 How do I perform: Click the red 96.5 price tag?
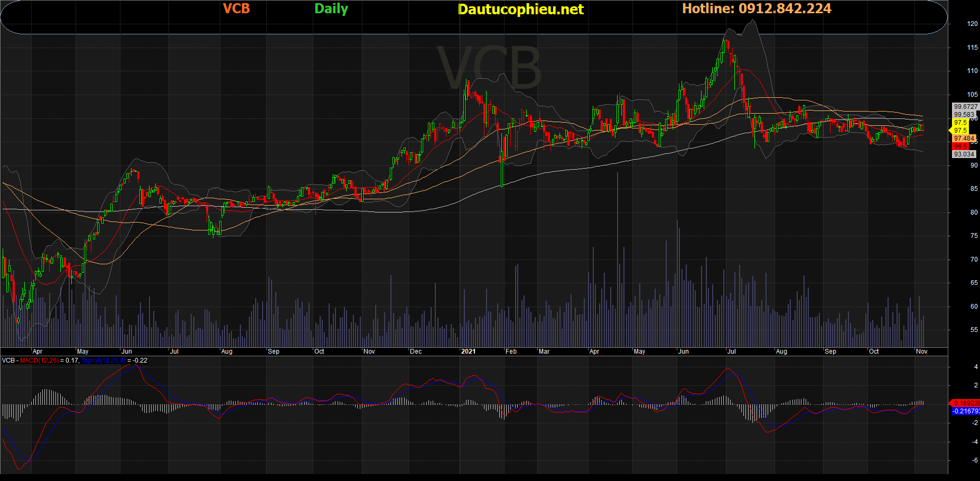coord(960,146)
